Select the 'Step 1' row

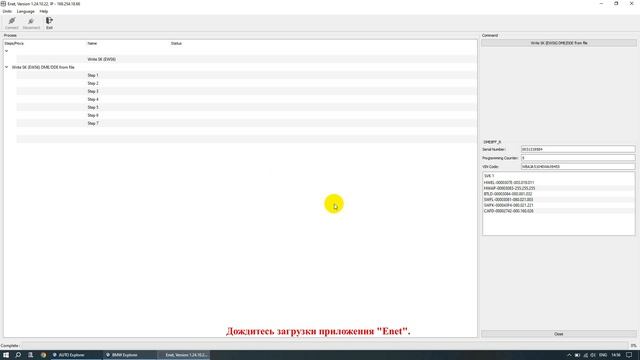point(246,75)
